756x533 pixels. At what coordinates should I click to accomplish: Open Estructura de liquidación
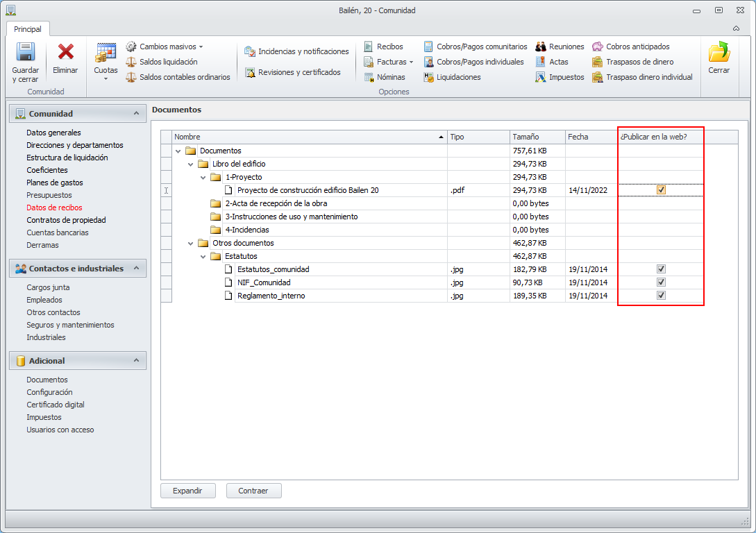(67, 158)
